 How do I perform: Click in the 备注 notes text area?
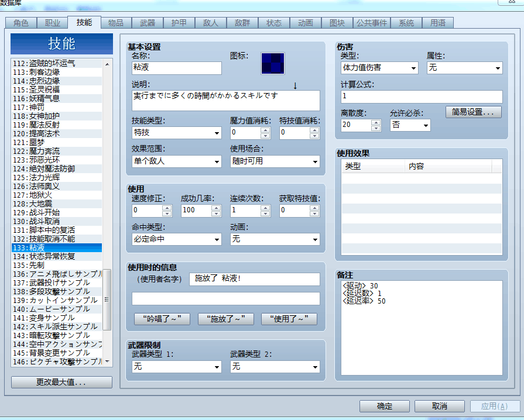(422, 328)
